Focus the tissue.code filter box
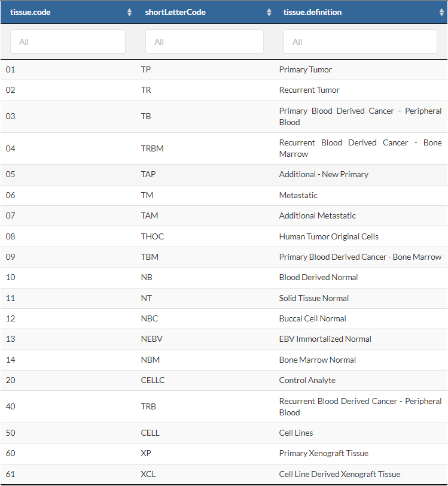Viewport: 448px width, 486px height. (68, 42)
